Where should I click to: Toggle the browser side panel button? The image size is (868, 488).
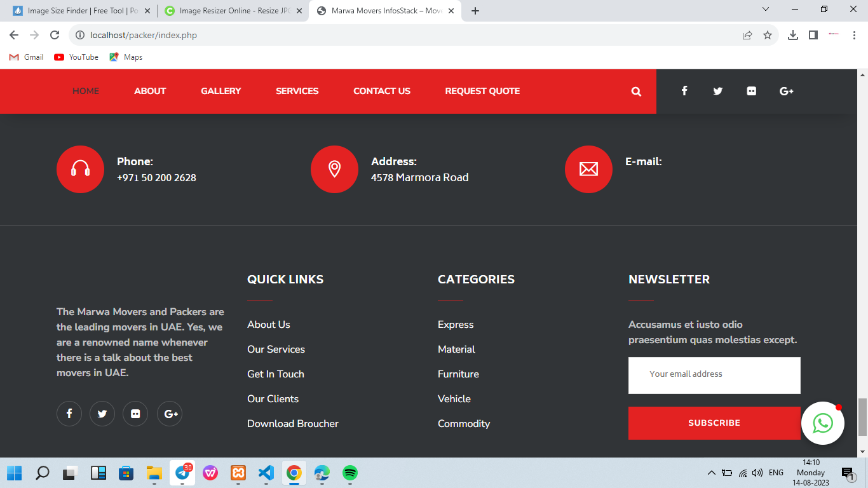tap(813, 35)
